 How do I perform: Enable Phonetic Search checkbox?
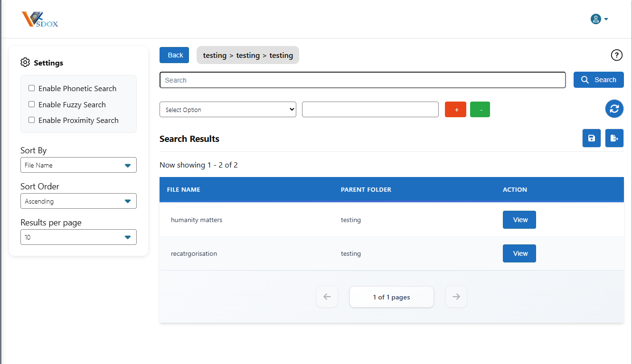32,88
